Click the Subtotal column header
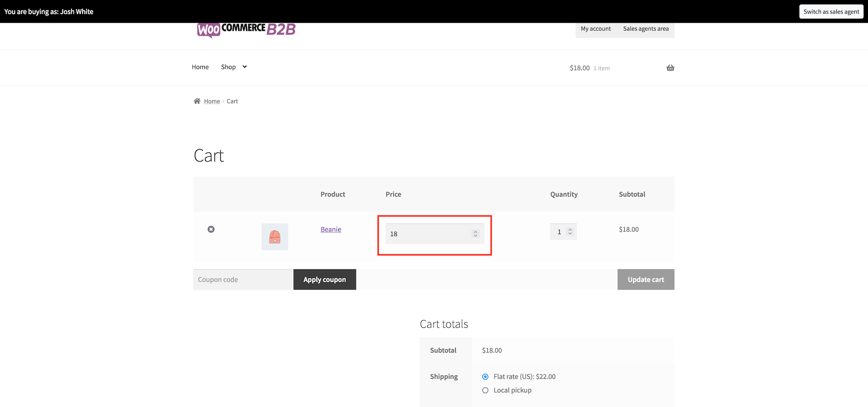The image size is (868, 407). 632,194
